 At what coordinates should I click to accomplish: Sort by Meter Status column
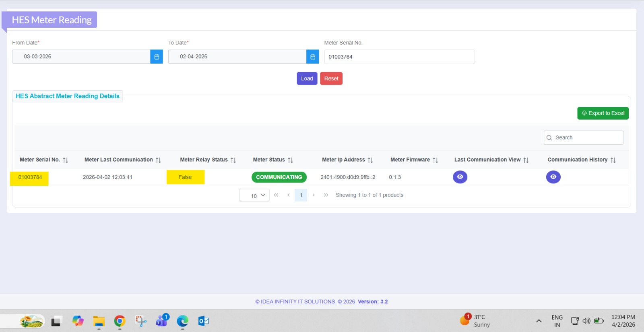click(x=291, y=160)
